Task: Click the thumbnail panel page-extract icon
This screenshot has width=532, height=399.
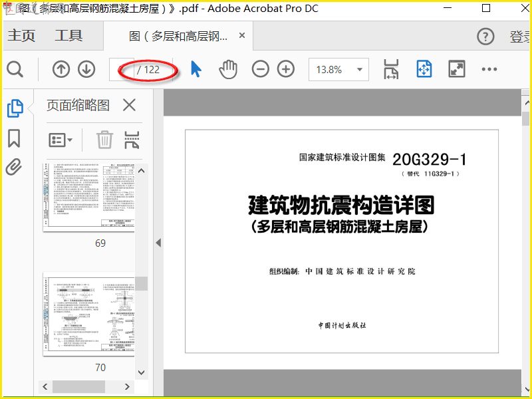Action: (132, 140)
